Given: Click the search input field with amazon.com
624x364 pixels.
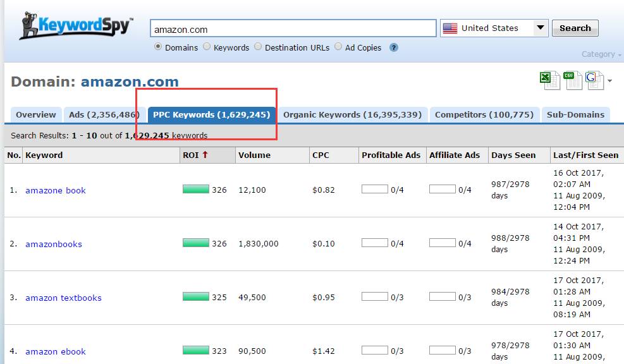Looking at the screenshot, I should point(293,28).
